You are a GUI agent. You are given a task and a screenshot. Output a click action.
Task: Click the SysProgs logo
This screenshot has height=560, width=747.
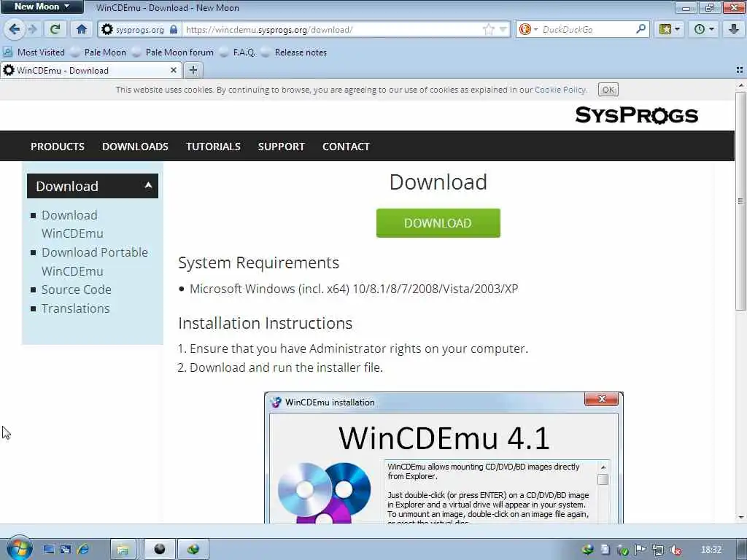click(636, 115)
